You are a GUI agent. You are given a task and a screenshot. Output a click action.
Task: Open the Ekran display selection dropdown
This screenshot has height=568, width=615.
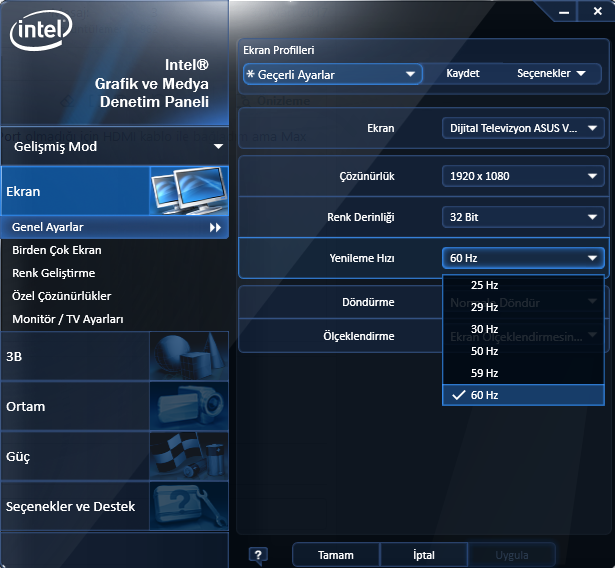tap(523, 128)
